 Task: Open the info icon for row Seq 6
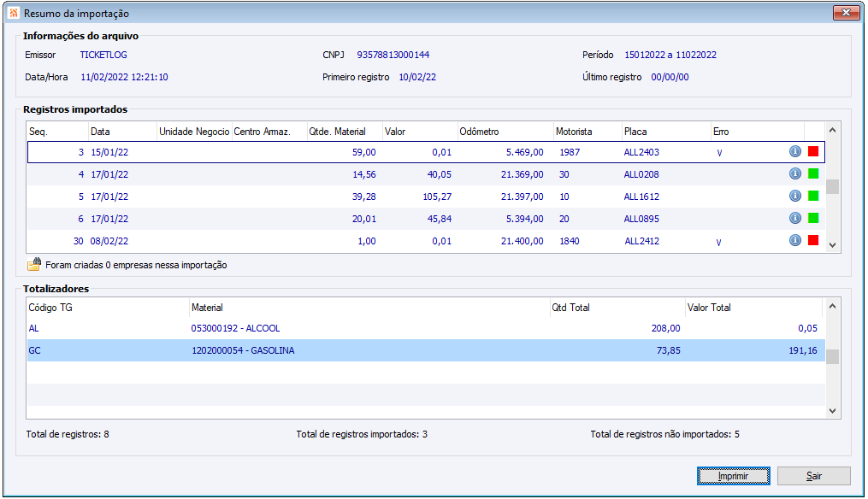[x=795, y=218]
